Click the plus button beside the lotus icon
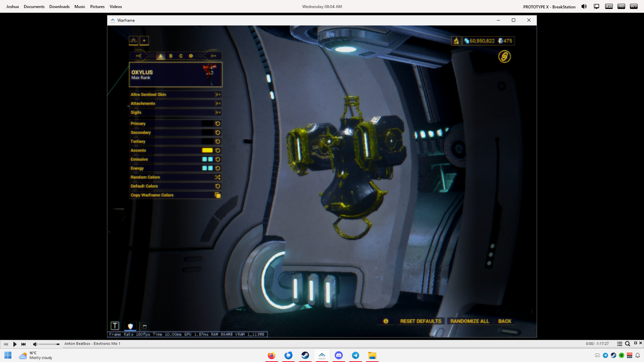The height and width of the screenshot is (362, 644). click(144, 41)
